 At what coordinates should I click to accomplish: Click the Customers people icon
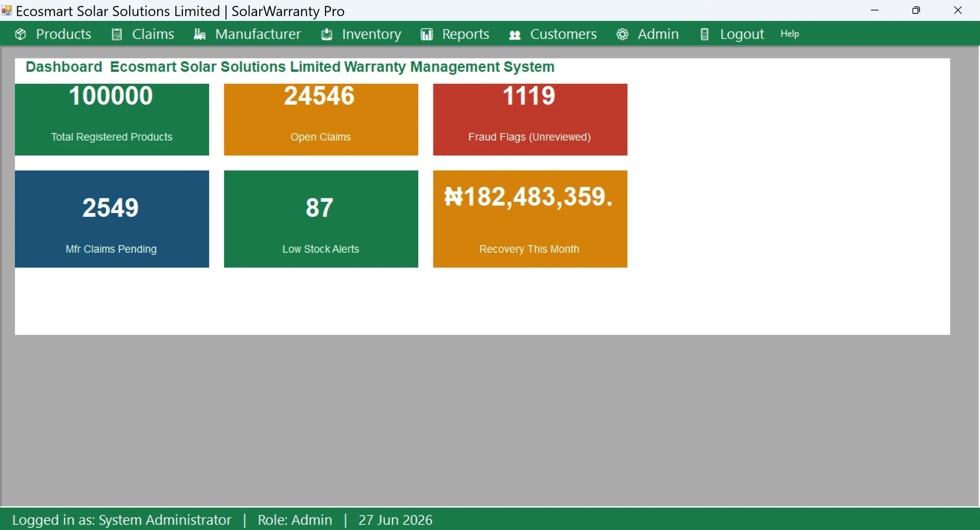click(x=515, y=34)
